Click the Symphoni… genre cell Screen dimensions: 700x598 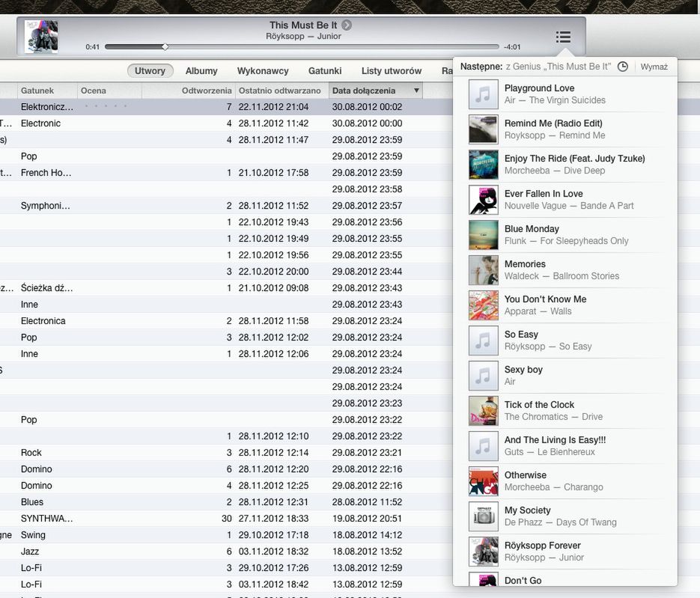click(x=45, y=206)
